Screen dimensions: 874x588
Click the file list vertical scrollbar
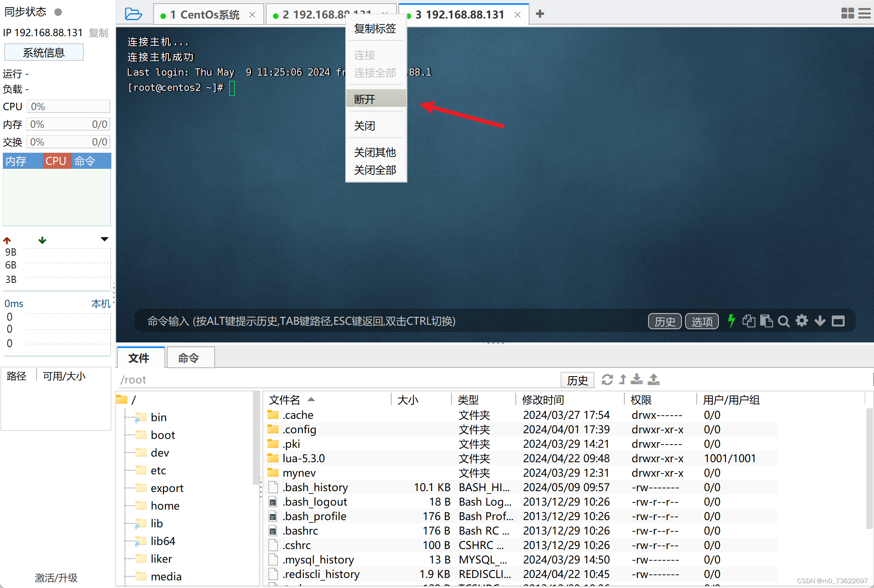click(870, 468)
